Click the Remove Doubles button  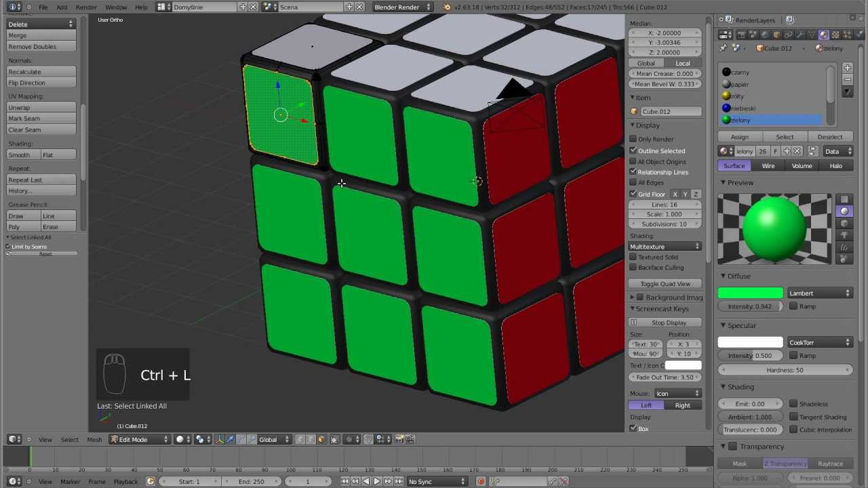point(41,47)
